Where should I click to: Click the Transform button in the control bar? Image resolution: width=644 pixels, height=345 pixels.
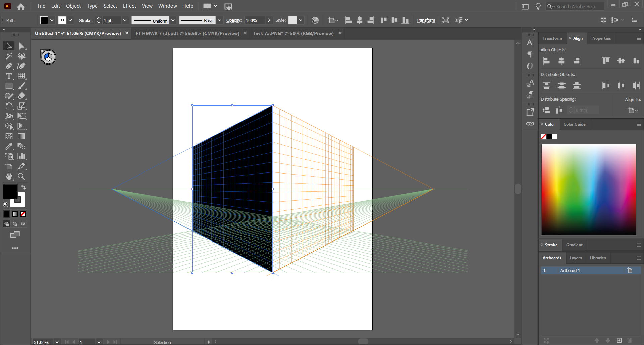[426, 20]
